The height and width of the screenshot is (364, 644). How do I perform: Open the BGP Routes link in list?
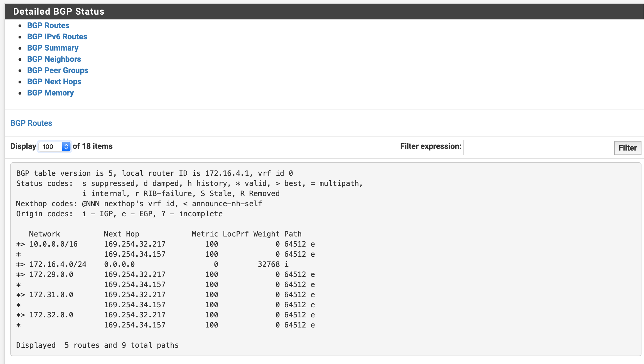pos(48,25)
